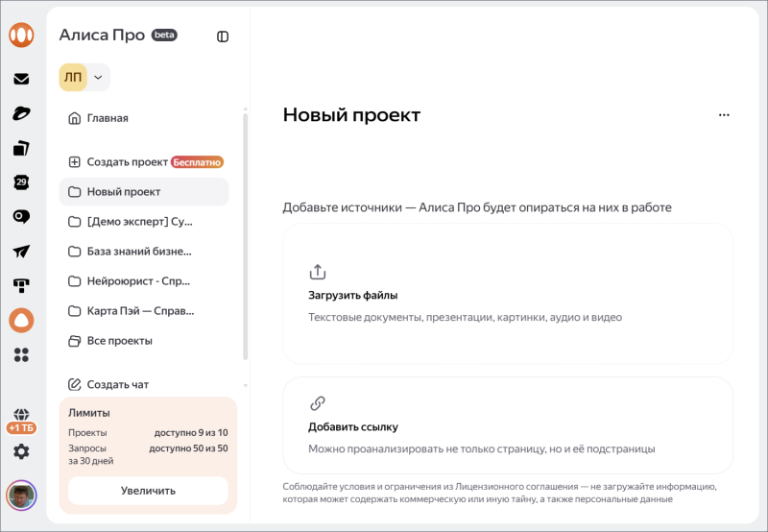Click folder icon of [Демо эксперт] row
The image size is (768, 532).
click(x=74, y=222)
